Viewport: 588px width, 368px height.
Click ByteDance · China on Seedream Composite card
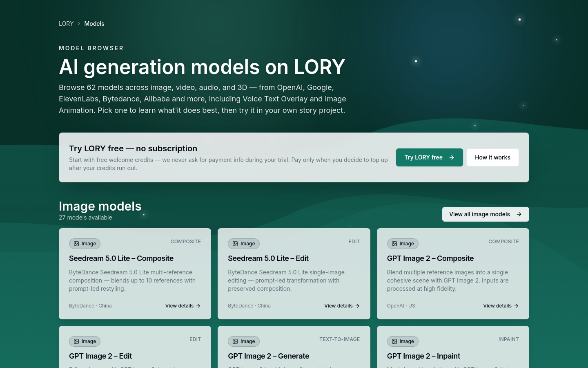(90, 306)
